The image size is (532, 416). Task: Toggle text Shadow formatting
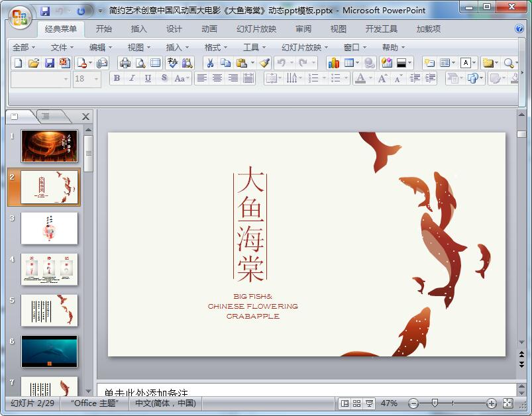click(x=164, y=78)
